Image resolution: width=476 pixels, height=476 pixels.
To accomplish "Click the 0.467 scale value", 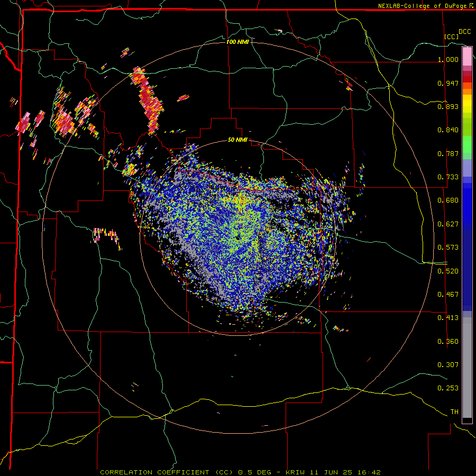I will point(448,295).
